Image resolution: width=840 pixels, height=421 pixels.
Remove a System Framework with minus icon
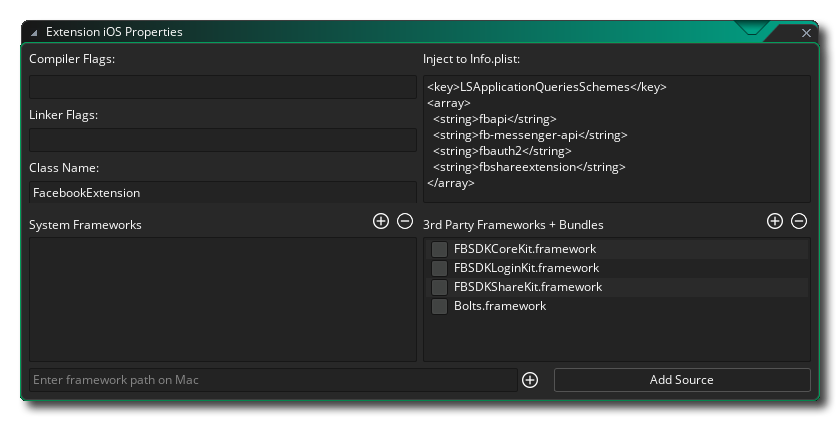(x=405, y=221)
